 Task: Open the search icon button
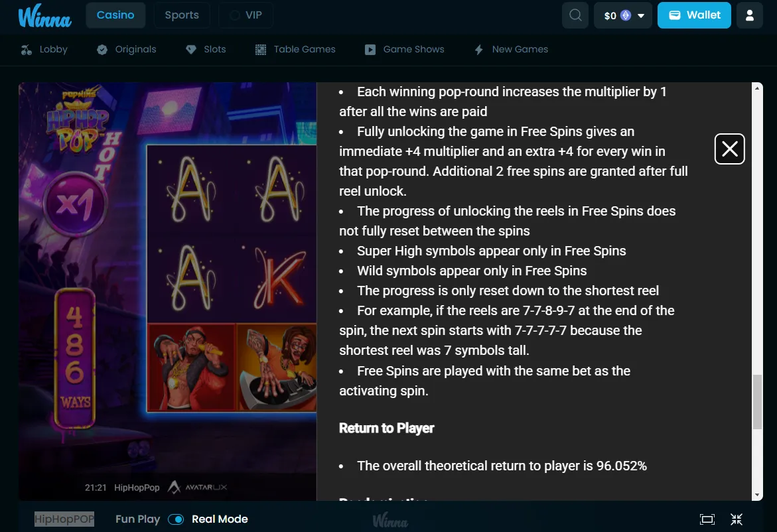[575, 15]
